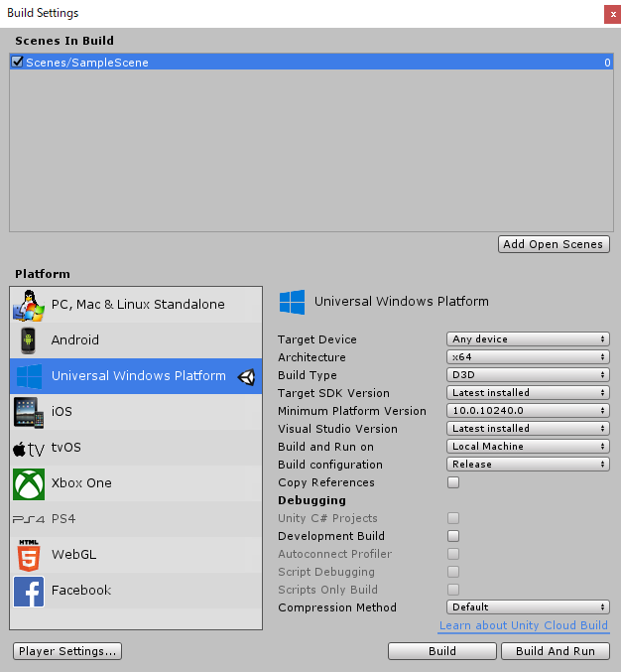This screenshot has height=672, width=621.
Task: Uncheck the Scenes/SampleScene checkbox
Action: click(17, 62)
